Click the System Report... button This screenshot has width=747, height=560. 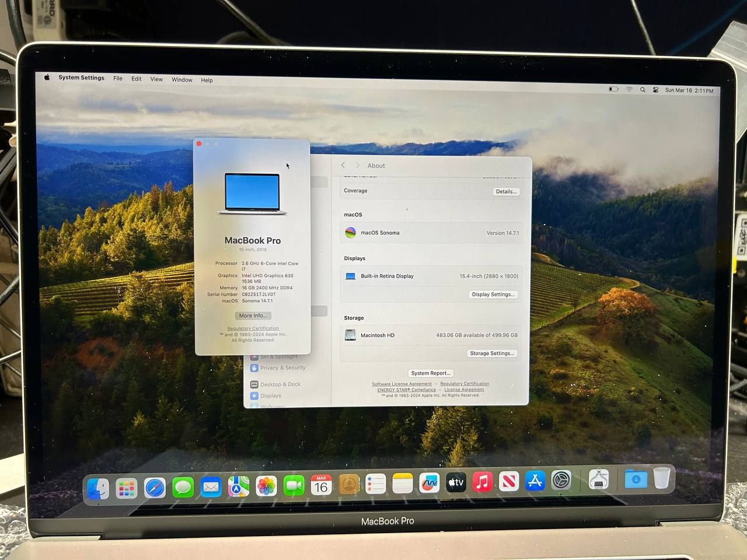431,373
